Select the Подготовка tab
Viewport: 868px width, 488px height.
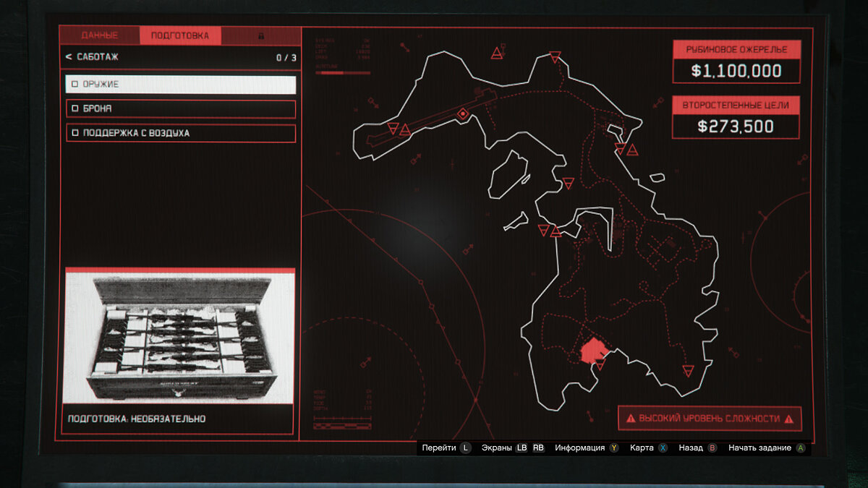tap(180, 35)
